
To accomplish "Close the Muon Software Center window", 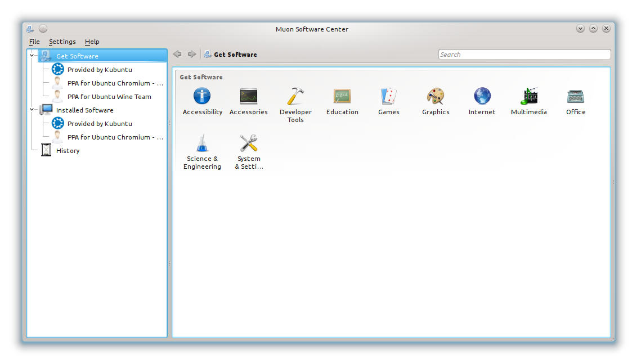I will point(606,29).
